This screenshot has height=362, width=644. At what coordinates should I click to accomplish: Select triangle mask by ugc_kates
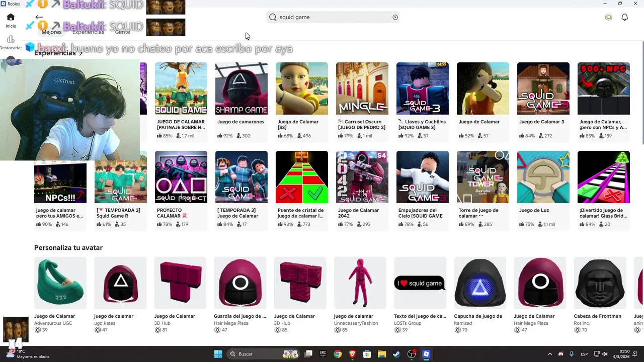click(x=120, y=283)
